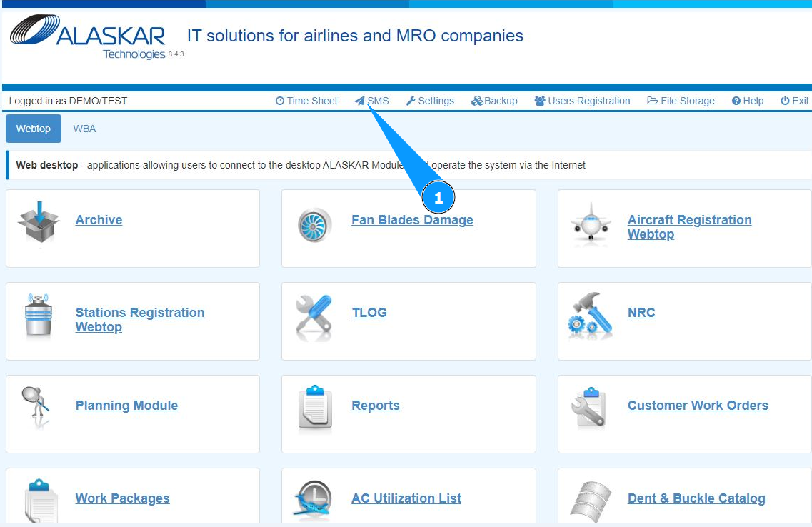Open SMS from the top menu
The image size is (812, 527).
(x=372, y=101)
